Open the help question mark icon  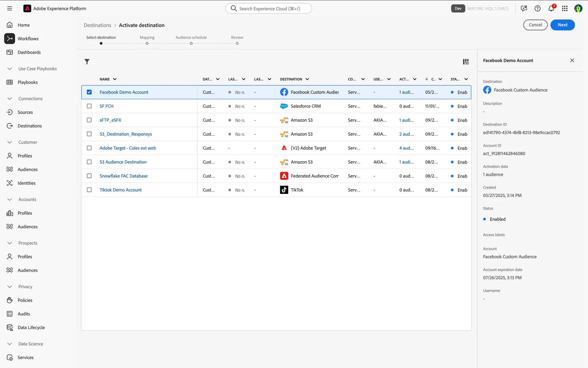pyautogui.click(x=538, y=9)
